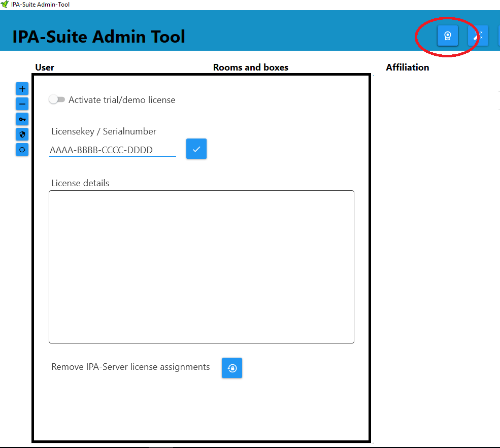The height and width of the screenshot is (448, 500).
Task: Focus the Licensekey / Serialnumber input field
Action: [x=112, y=150]
